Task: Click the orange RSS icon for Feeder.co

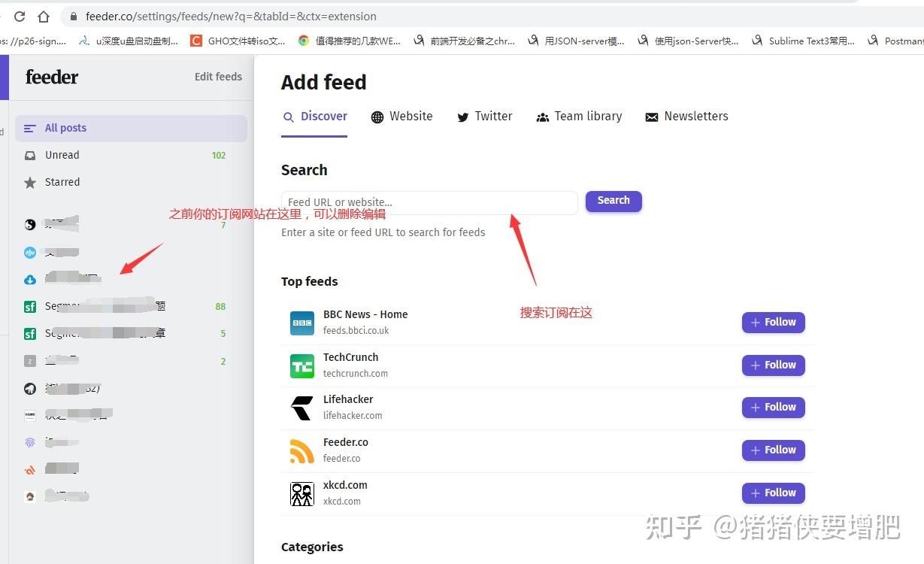Action: pos(301,450)
